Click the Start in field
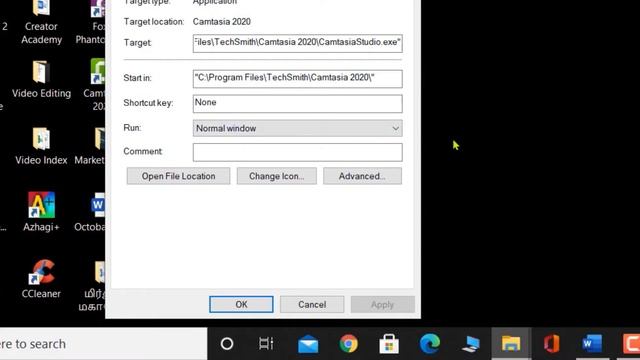 [298, 79]
